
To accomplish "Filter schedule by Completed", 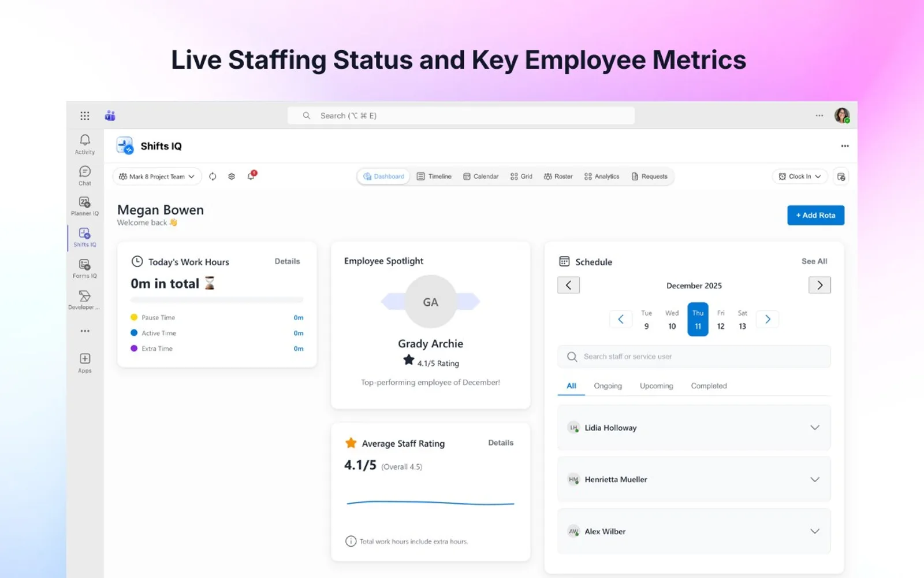I will [709, 386].
